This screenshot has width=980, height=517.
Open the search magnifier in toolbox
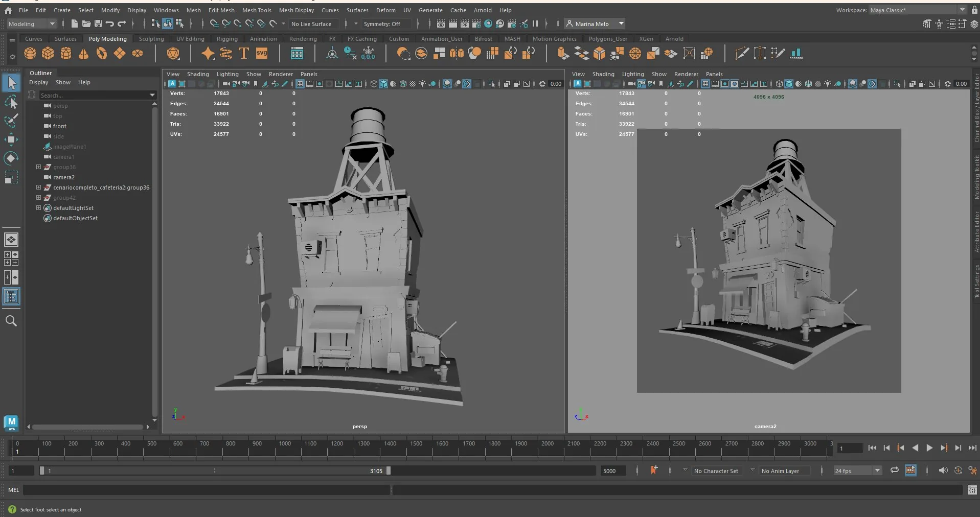coord(11,321)
